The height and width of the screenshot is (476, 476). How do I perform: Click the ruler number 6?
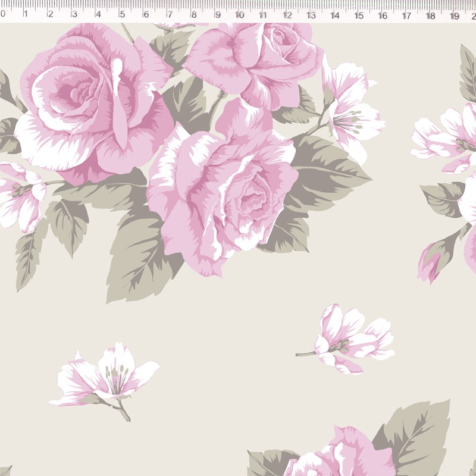(x=146, y=14)
